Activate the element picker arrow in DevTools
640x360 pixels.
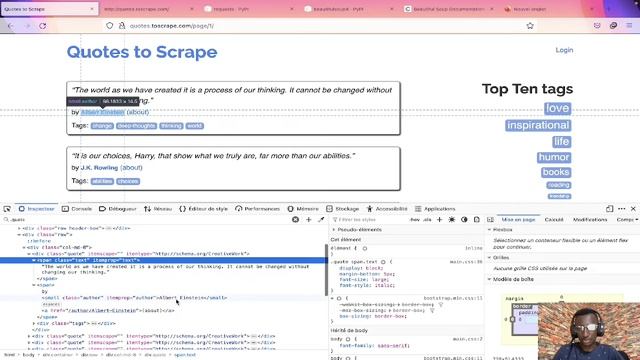click(x=7, y=209)
